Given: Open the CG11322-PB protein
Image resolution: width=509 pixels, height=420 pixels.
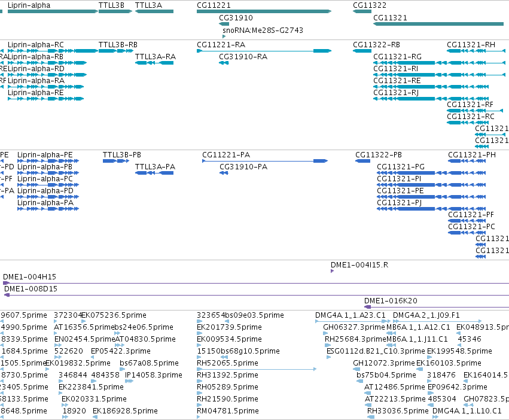Looking at the screenshot, I should coord(362,161).
